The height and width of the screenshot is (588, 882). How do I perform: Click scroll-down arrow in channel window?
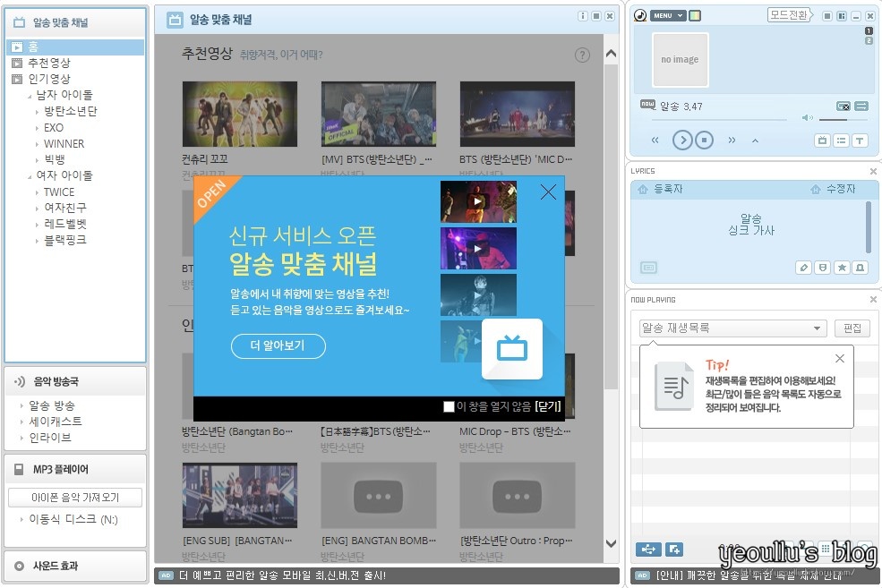tap(611, 543)
